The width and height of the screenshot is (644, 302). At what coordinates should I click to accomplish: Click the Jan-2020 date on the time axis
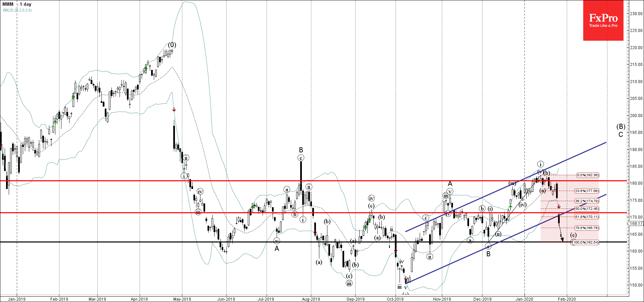[524, 299]
